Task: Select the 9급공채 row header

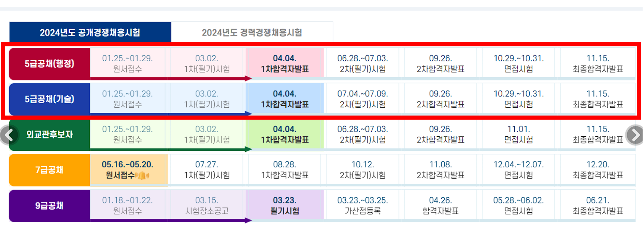Action: 49,206
